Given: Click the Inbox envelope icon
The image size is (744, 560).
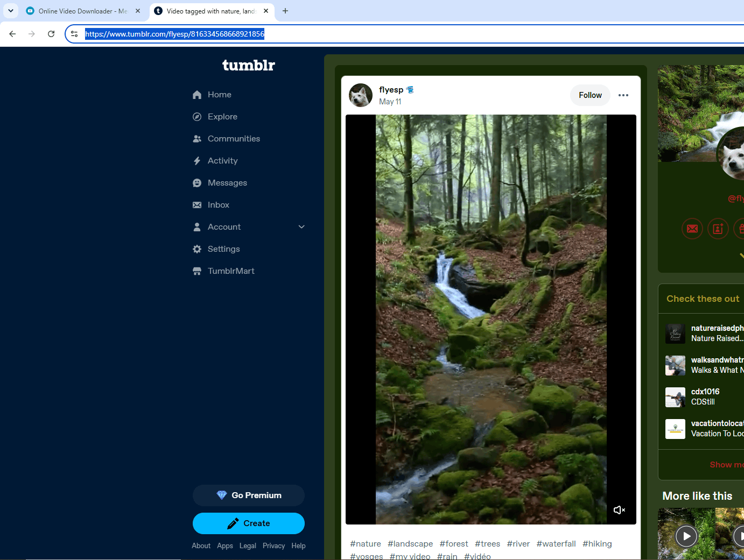Looking at the screenshot, I should click(x=197, y=205).
